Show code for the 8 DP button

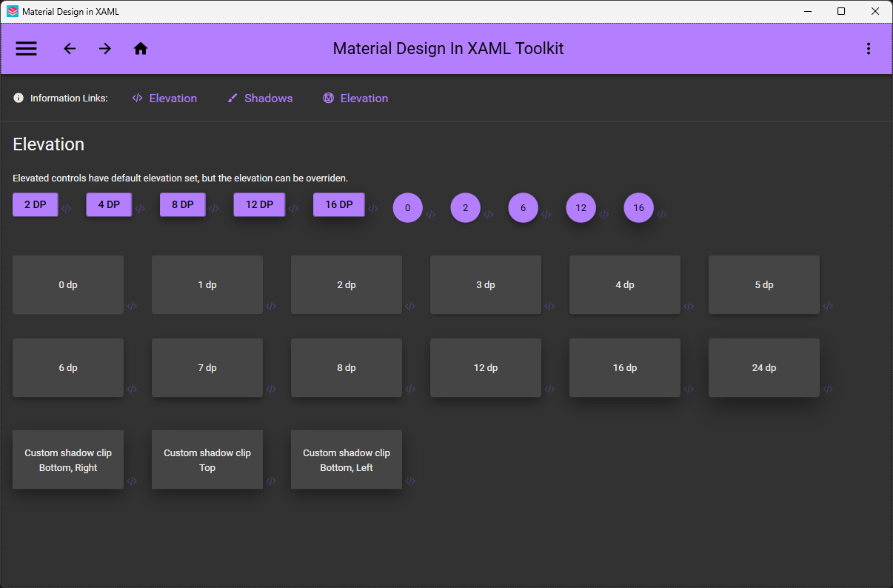214,209
